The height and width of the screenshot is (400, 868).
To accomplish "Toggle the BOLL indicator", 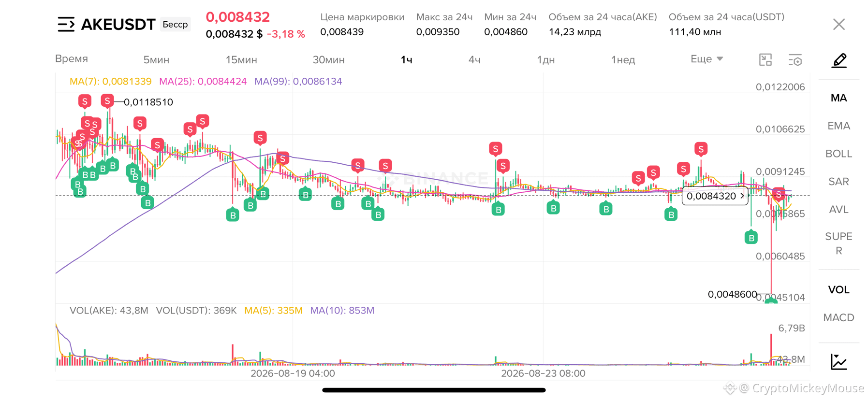I will [839, 154].
